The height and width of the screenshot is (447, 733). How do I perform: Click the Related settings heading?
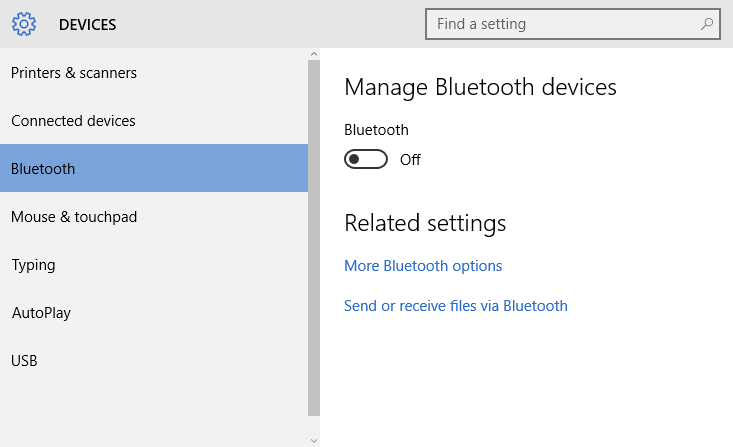click(425, 223)
